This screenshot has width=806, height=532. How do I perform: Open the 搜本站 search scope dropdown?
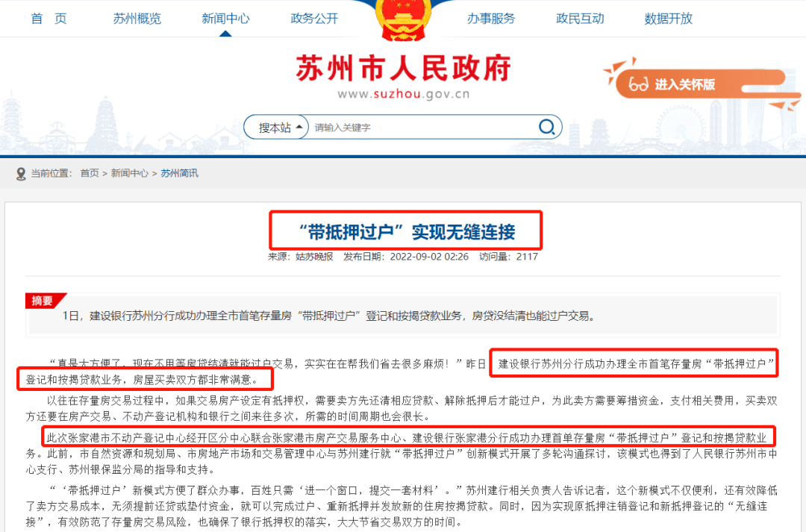275,127
